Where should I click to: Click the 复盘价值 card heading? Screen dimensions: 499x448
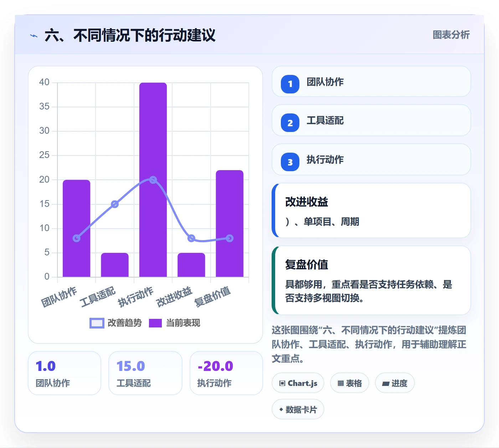tap(307, 265)
